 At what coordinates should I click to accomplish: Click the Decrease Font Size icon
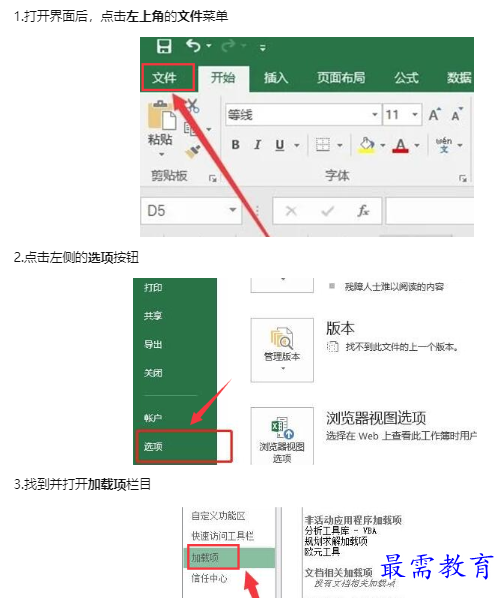pos(457,114)
